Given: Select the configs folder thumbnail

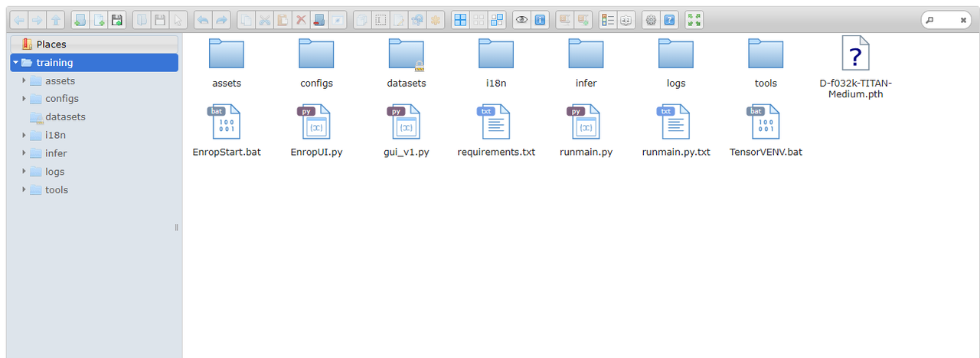Looking at the screenshot, I should click(x=316, y=54).
